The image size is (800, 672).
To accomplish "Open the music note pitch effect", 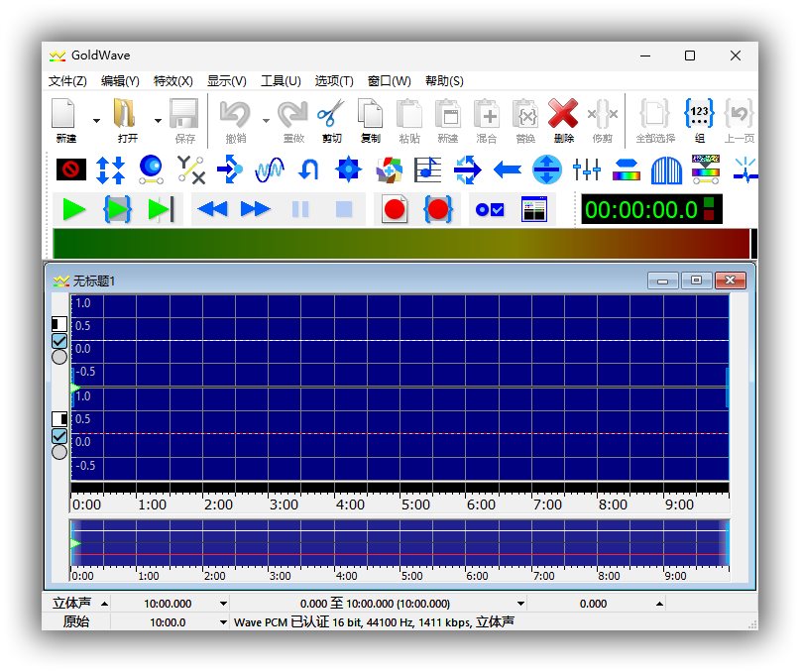I will (427, 169).
